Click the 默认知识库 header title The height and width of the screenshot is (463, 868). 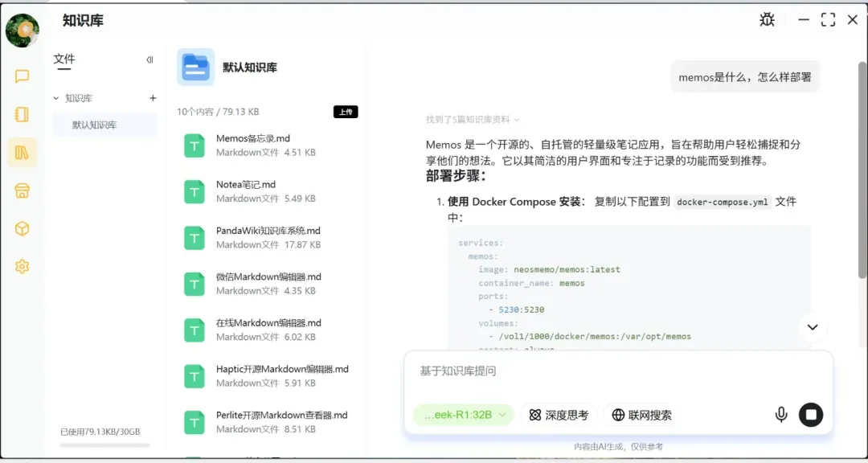coord(250,68)
